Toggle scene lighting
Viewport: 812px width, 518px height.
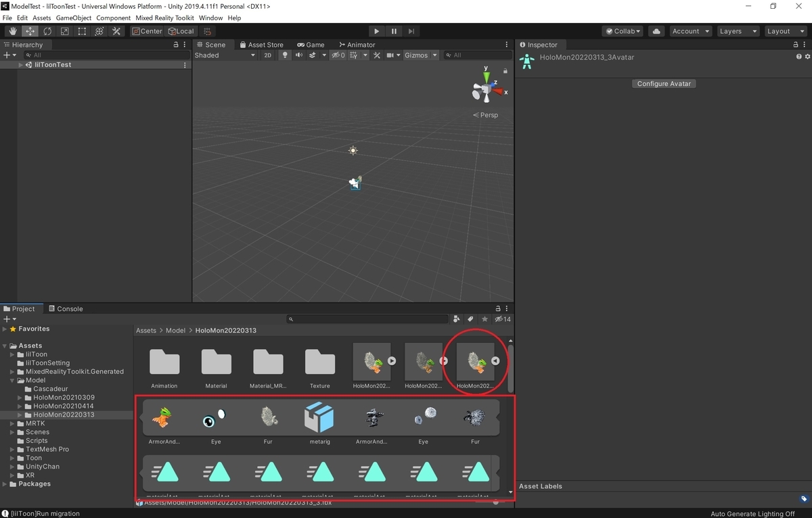tap(285, 55)
